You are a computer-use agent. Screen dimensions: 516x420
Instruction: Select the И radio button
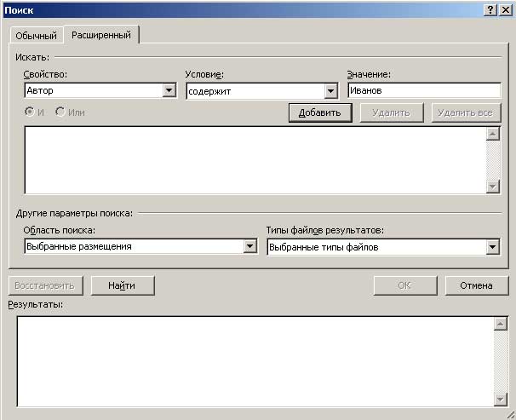pyautogui.click(x=31, y=112)
